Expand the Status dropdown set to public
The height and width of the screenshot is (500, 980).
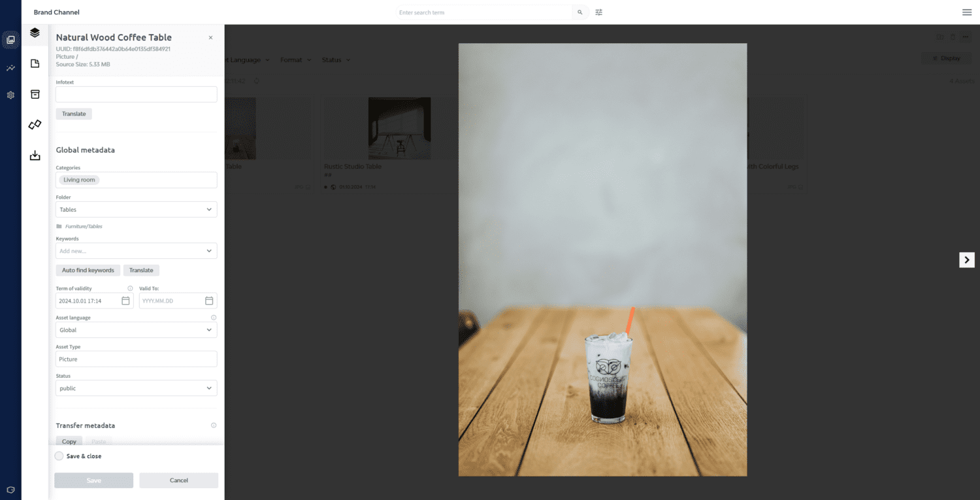pyautogui.click(x=137, y=388)
